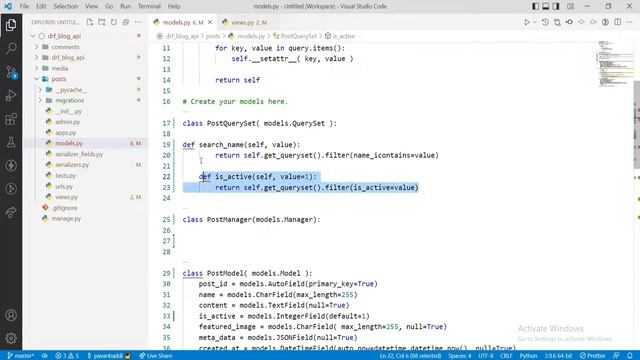Open editor more actions ellipsis

tap(630, 22)
